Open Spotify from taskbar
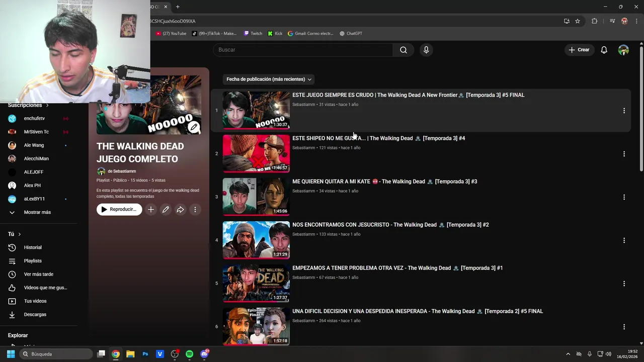Viewport: 644px width, 362px height. tap(189, 354)
